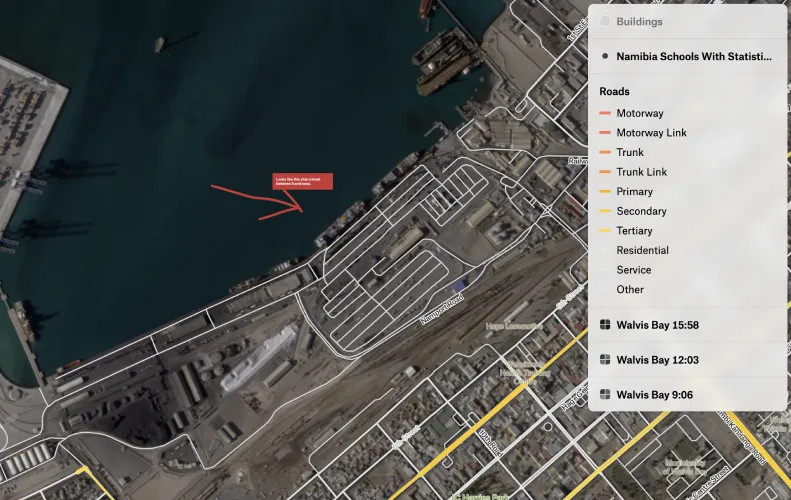
Task: Click the Roads legend heading
Action: point(614,91)
